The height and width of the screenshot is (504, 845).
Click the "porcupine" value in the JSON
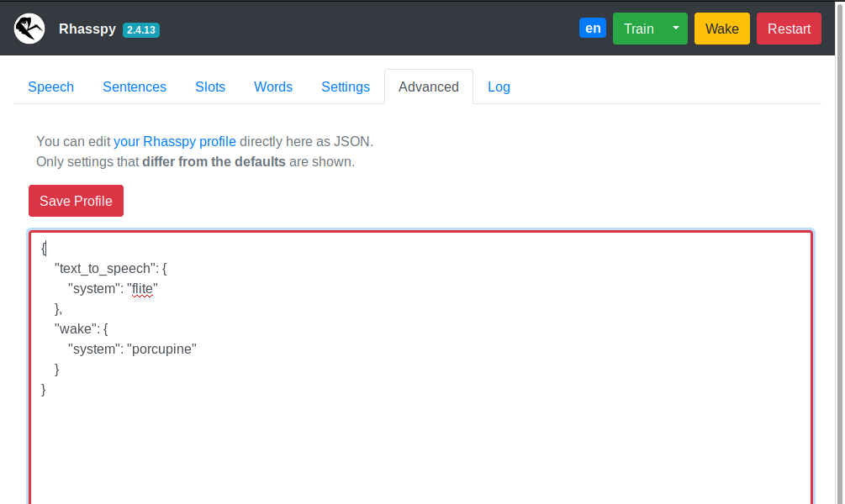coord(161,349)
